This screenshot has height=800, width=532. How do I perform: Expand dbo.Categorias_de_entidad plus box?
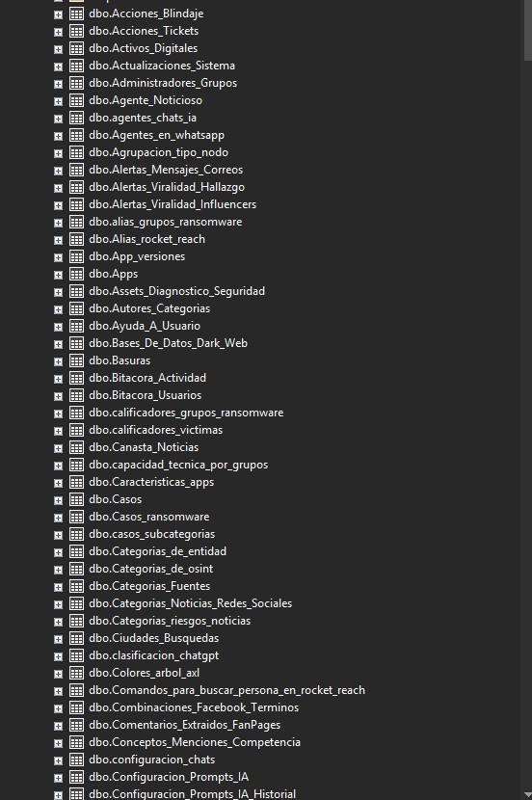pos(58,552)
